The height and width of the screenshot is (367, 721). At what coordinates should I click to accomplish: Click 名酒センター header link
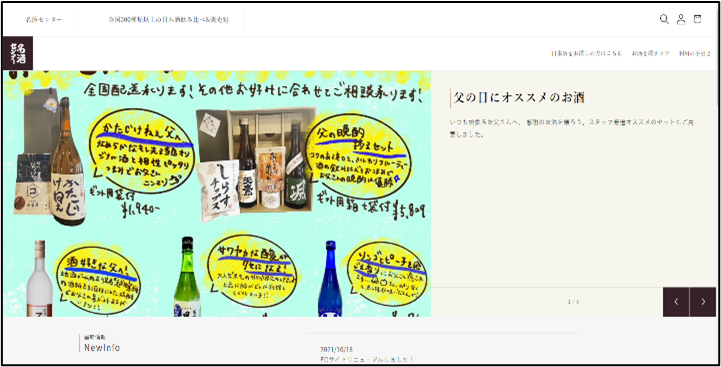(x=44, y=20)
